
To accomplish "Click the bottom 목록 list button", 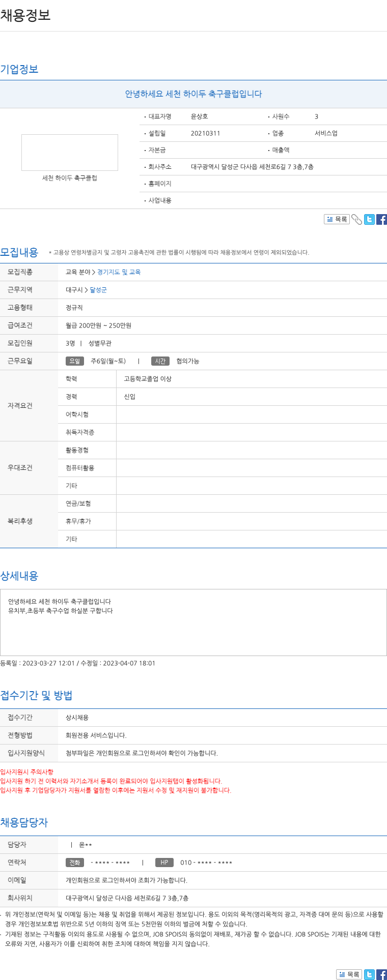I will click(x=349, y=974).
